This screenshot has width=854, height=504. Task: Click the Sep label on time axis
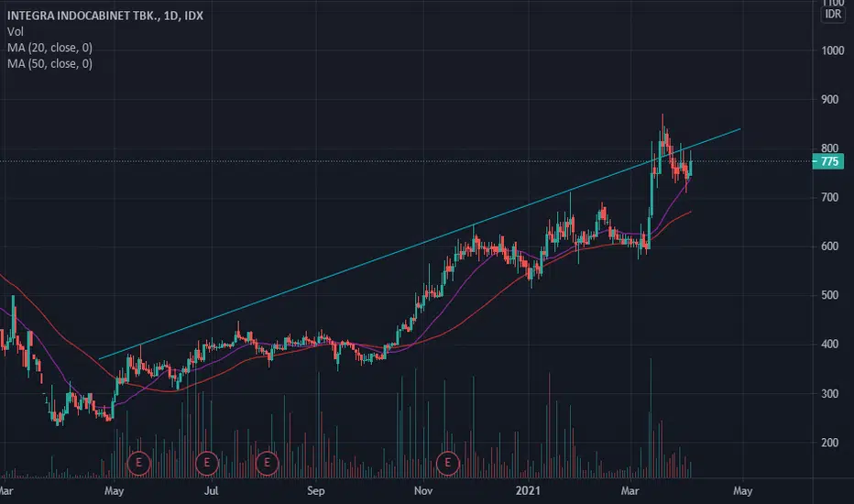(x=316, y=491)
